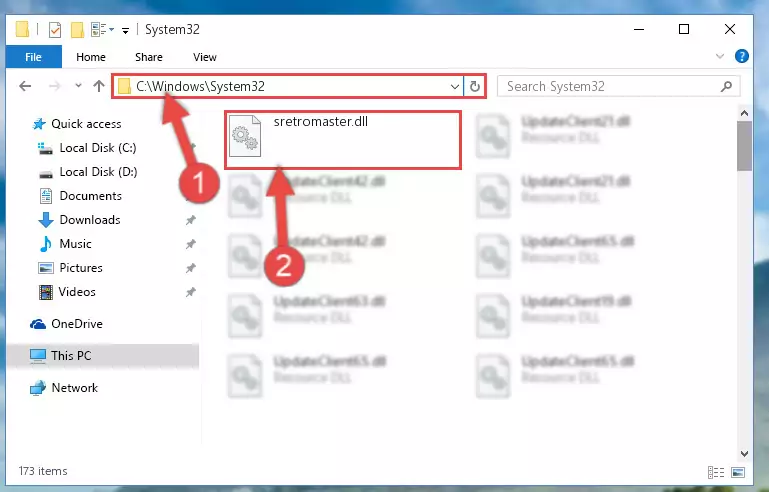The height and width of the screenshot is (492, 769).
Task: Click the scrollbar up arrow
Action: (x=744, y=113)
